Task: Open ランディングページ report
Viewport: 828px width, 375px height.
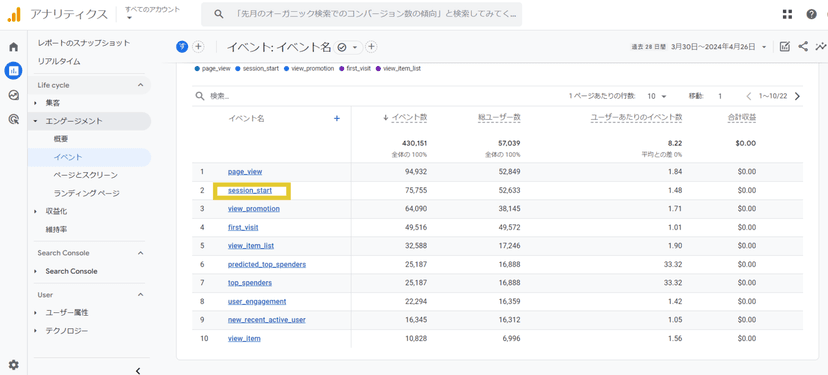Action: pos(87,193)
